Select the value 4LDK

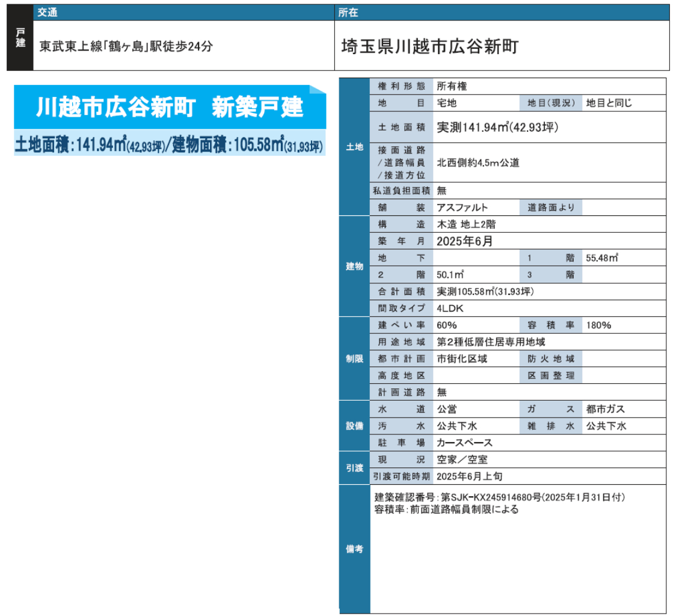click(x=450, y=309)
